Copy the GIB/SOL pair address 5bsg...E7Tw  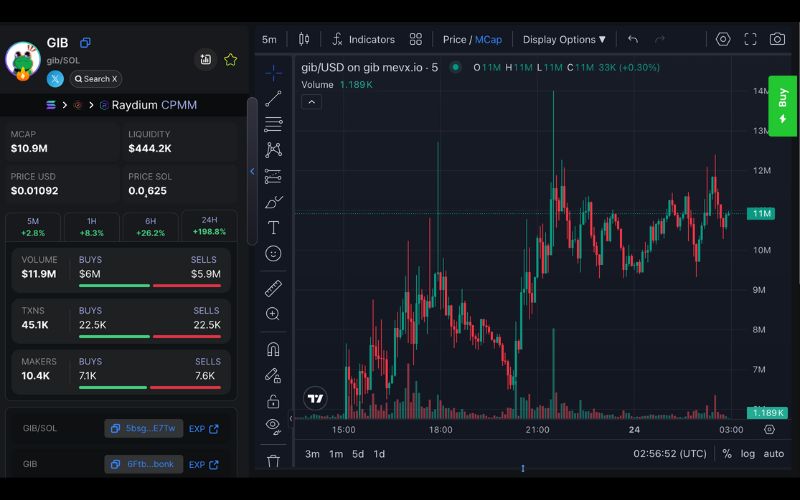pyautogui.click(x=143, y=429)
